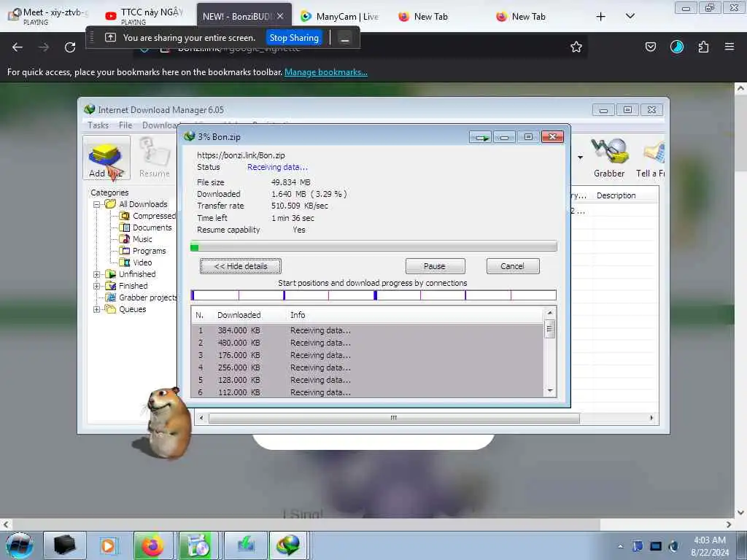Image resolution: width=747 pixels, height=560 pixels.
Task: Open a new tab with plus button
Action: (600, 17)
